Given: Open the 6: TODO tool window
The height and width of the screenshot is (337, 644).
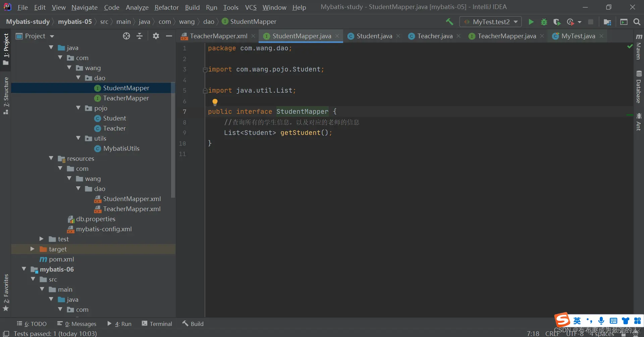Looking at the screenshot, I should tap(32, 324).
